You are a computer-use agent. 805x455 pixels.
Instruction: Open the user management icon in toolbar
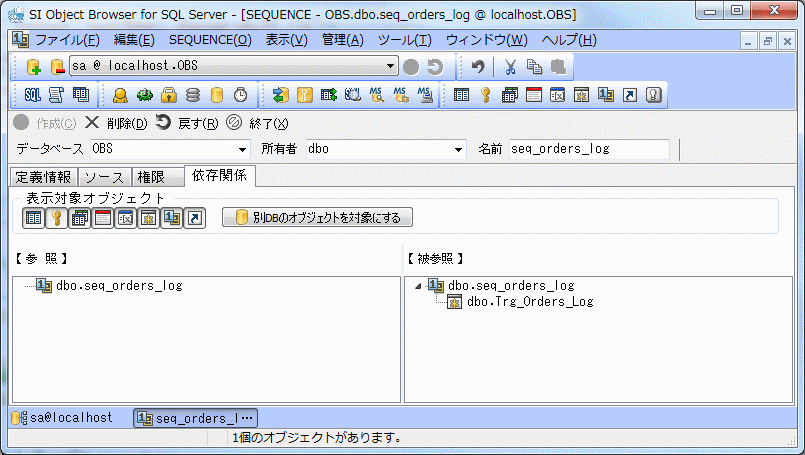coord(119,96)
